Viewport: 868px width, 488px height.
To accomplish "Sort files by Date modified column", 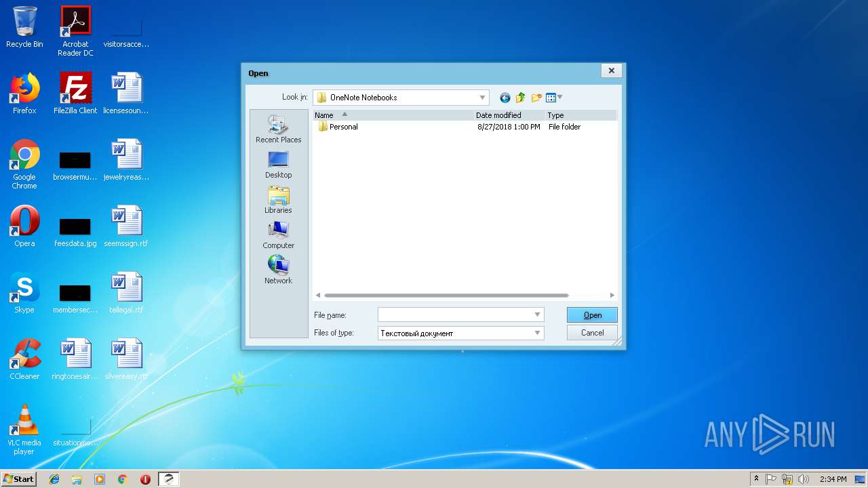I will [x=509, y=115].
